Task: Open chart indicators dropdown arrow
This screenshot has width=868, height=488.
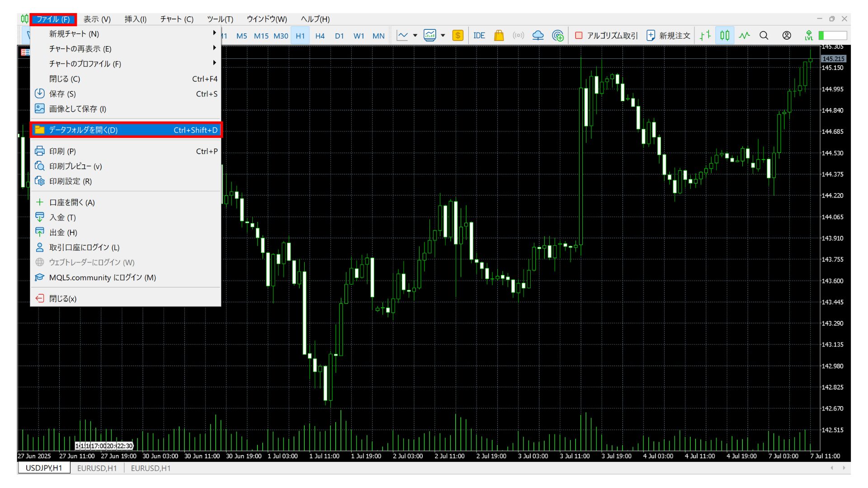Action: (415, 35)
